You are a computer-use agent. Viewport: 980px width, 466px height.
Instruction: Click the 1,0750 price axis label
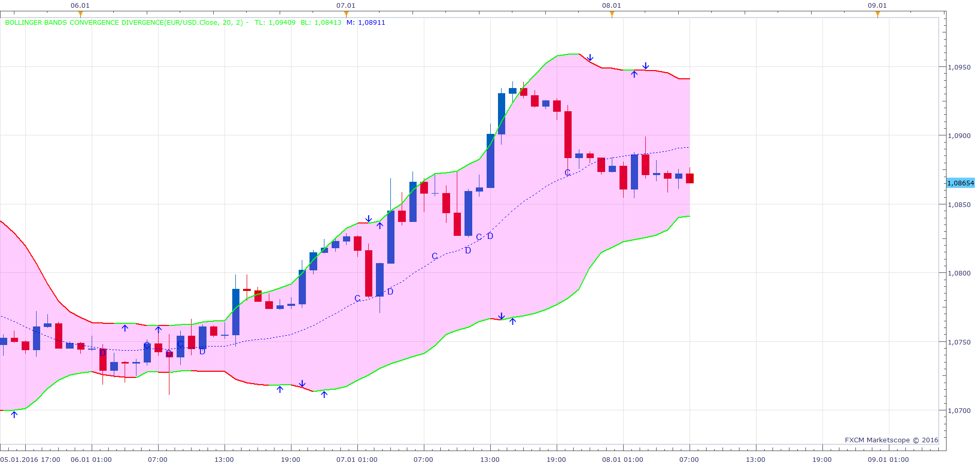click(x=959, y=342)
